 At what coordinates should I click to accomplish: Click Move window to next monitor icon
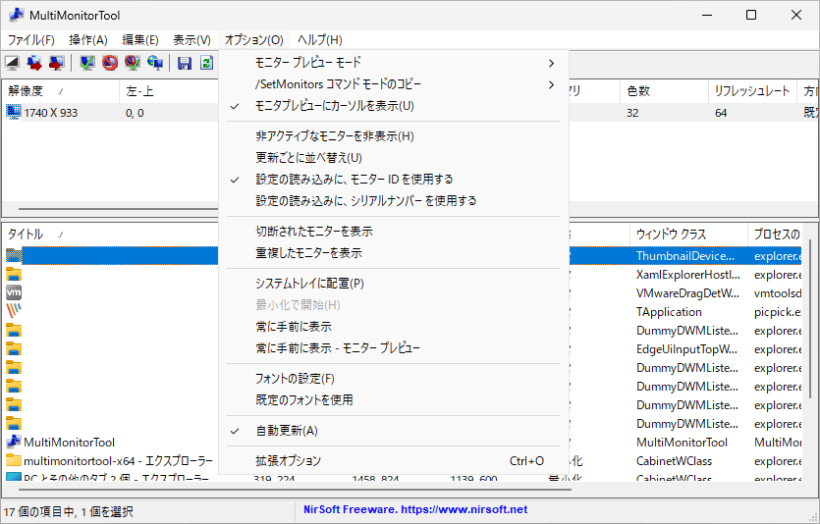click(x=35, y=63)
